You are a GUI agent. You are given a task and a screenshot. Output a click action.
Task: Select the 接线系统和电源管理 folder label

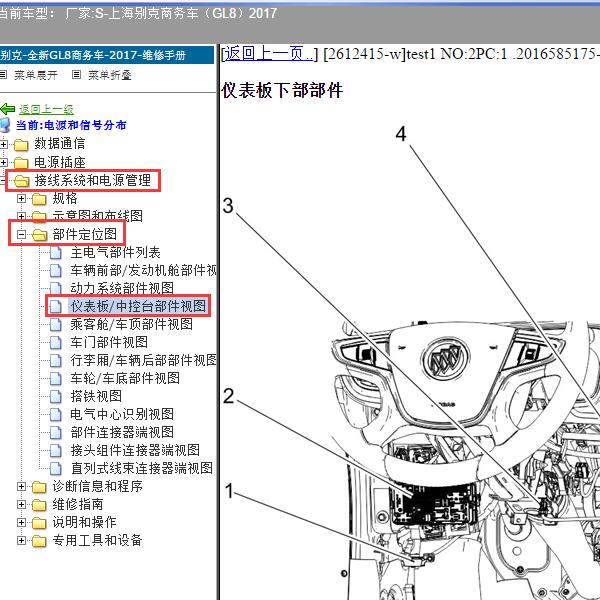tap(93, 180)
